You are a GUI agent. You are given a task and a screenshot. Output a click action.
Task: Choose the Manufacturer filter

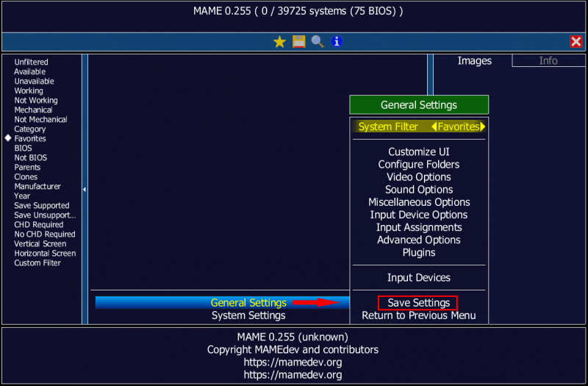click(37, 187)
